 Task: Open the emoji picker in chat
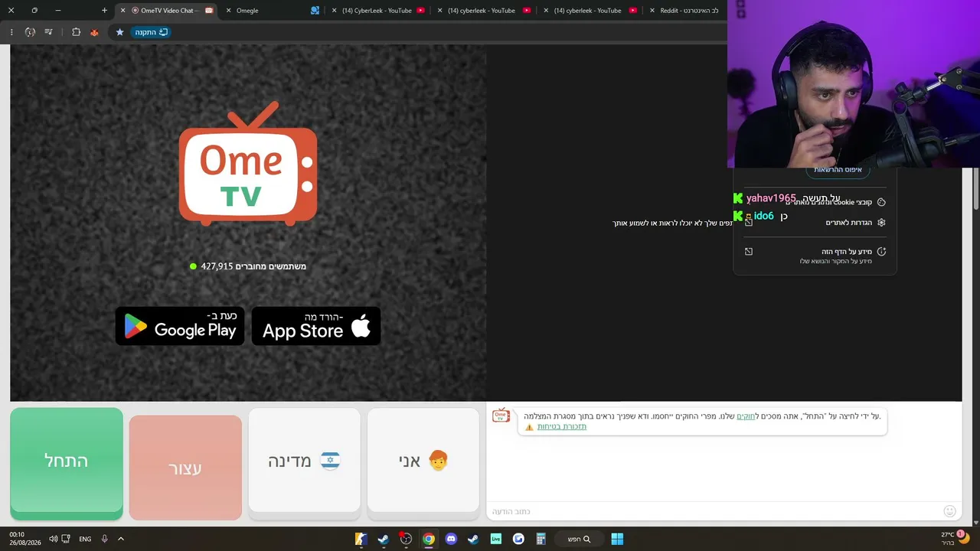coord(950,511)
